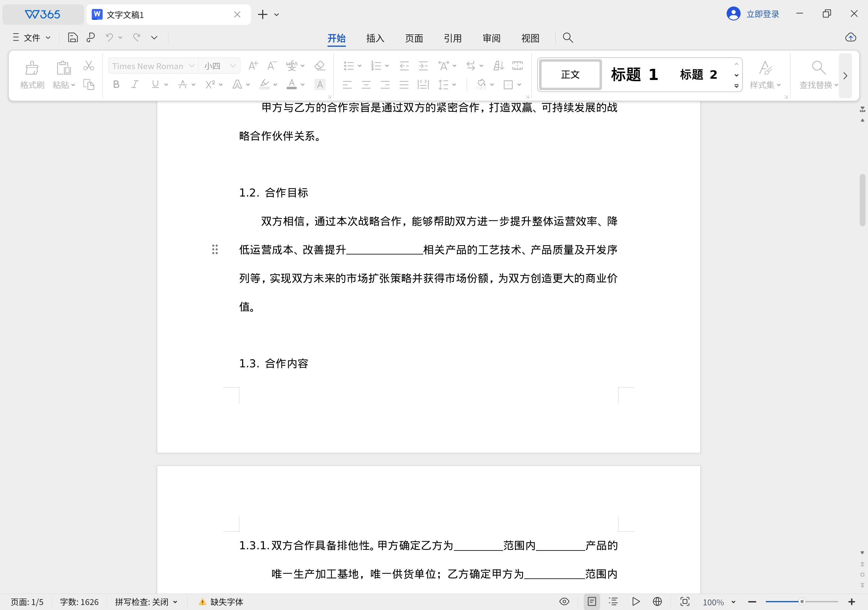Click the cloud upload icon

tap(851, 38)
